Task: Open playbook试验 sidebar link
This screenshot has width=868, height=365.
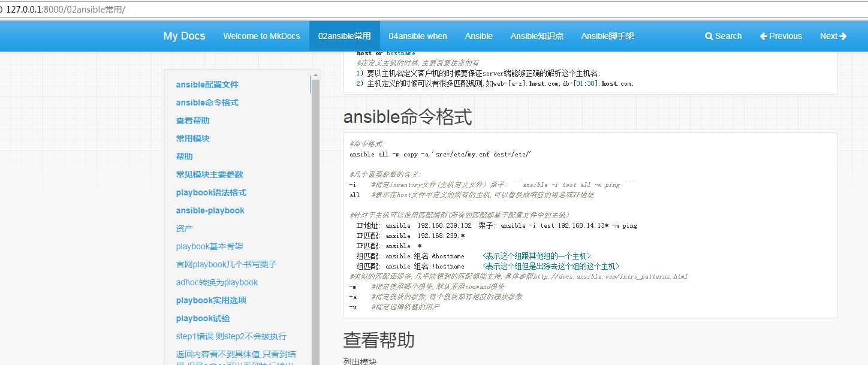Action: (203, 318)
